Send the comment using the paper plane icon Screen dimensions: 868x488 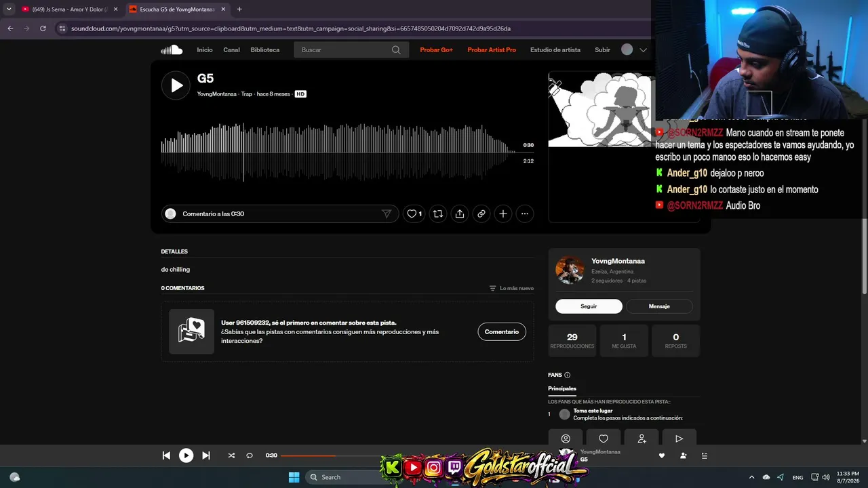tap(387, 213)
